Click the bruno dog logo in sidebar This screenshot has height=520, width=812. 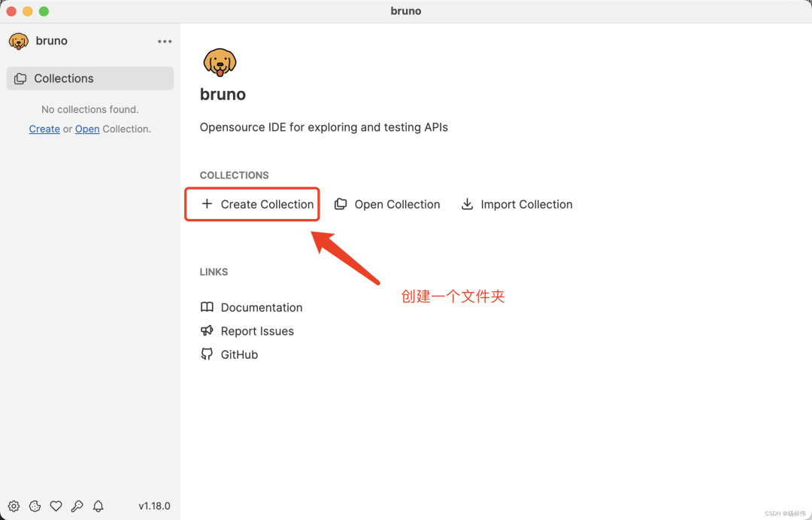19,41
